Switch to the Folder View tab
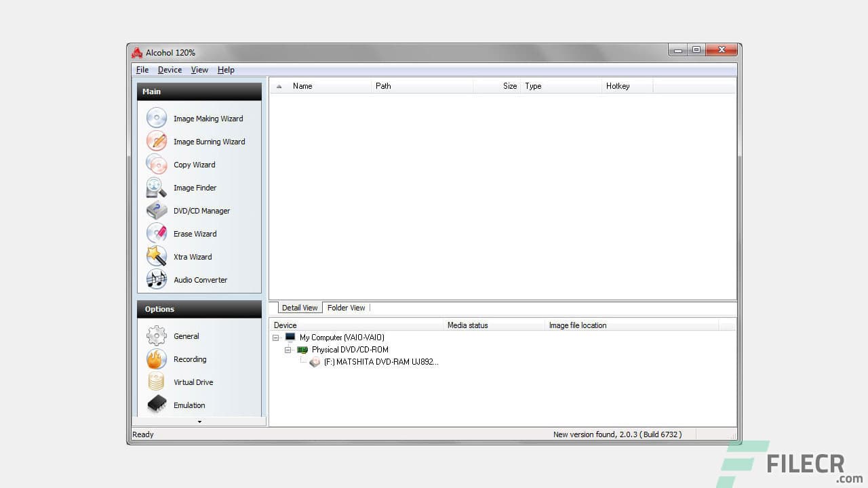The width and height of the screenshot is (868, 488). (x=346, y=308)
